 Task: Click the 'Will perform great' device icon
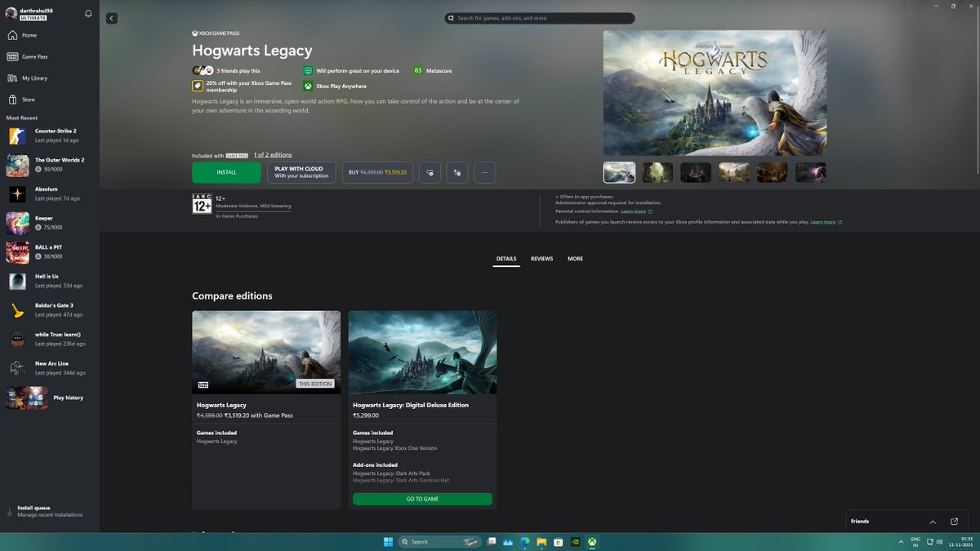click(x=308, y=71)
